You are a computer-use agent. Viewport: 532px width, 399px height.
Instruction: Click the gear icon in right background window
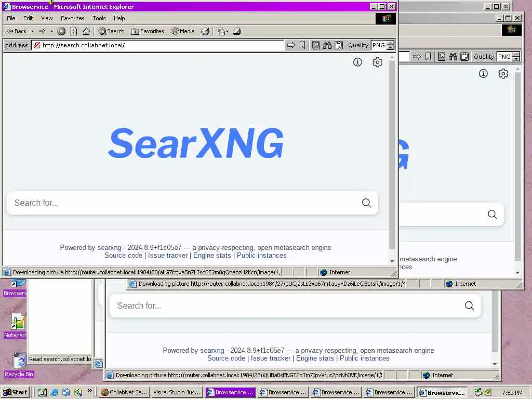tap(503, 74)
